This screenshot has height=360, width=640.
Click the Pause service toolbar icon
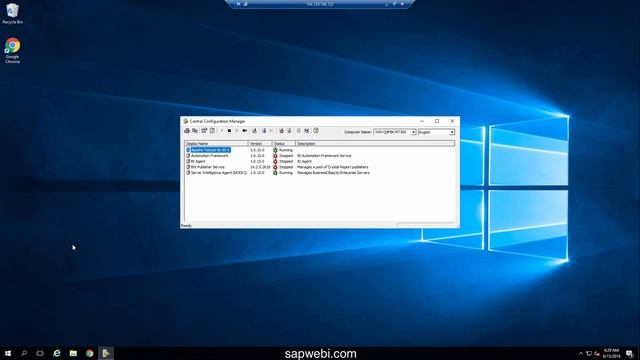[237, 131]
